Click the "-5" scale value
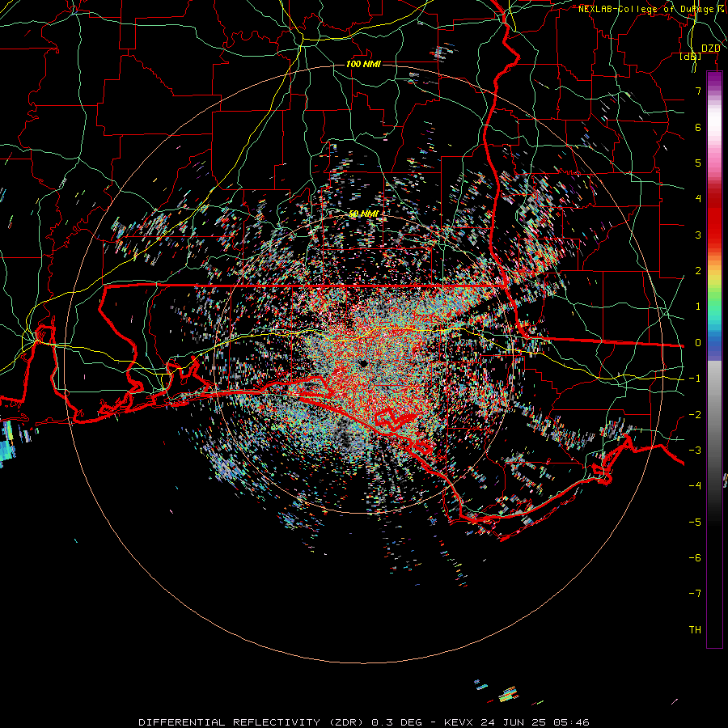Viewport: 728px width, 728px height. (695, 523)
